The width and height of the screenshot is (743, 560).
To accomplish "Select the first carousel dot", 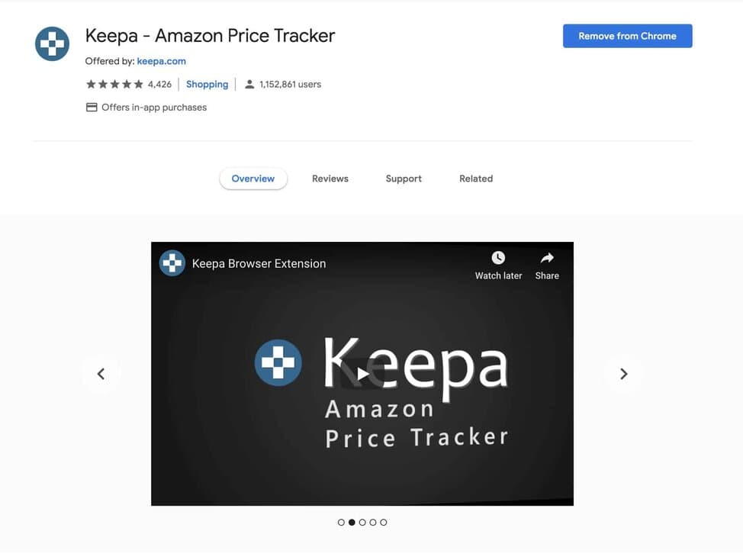I will point(341,522).
